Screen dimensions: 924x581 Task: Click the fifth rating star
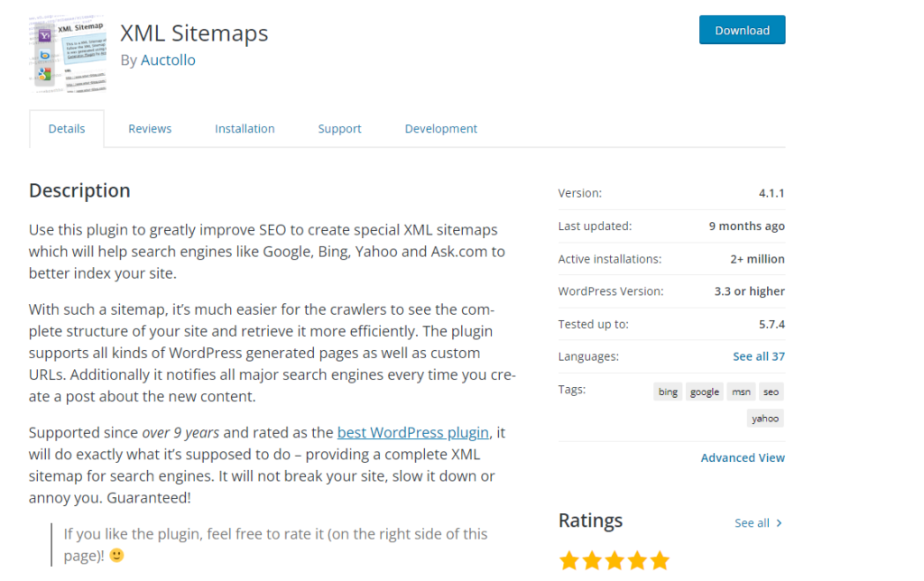click(x=660, y=560)
